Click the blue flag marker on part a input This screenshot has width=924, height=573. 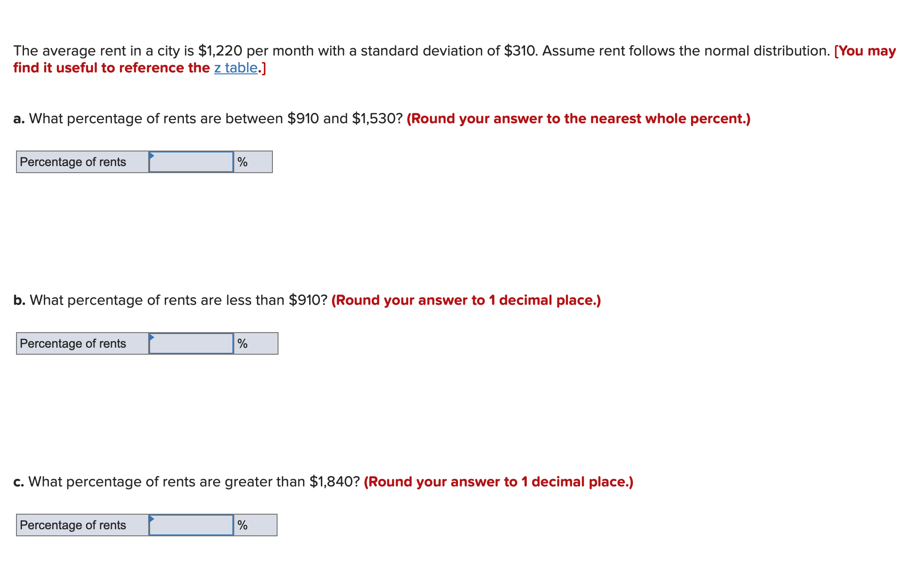(151, 155)
